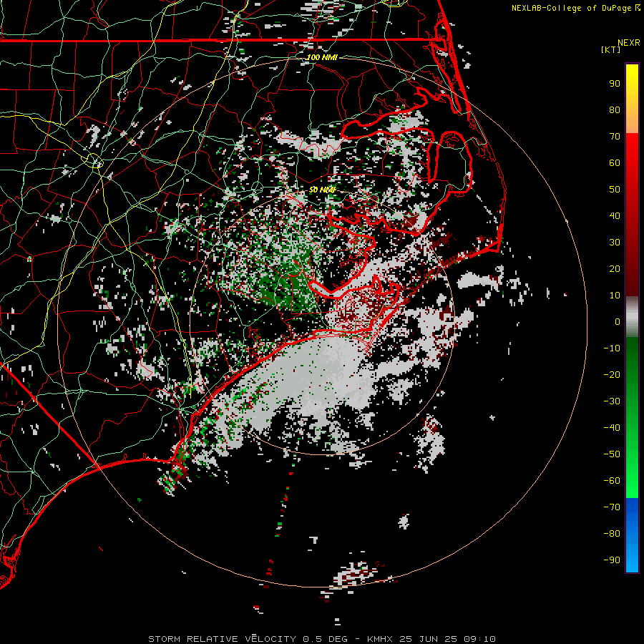This screenshot has width=644, height=644.
Task: Click the NEXR label above the color bar
Action: click(x=629, y=43)
